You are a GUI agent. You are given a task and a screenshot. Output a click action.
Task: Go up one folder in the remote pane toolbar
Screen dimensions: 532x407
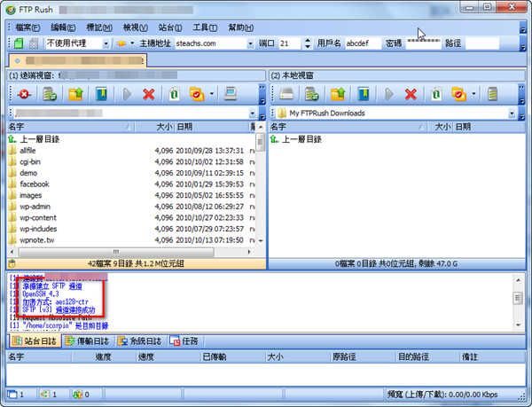pyautogui.click(x=76, y=94)
